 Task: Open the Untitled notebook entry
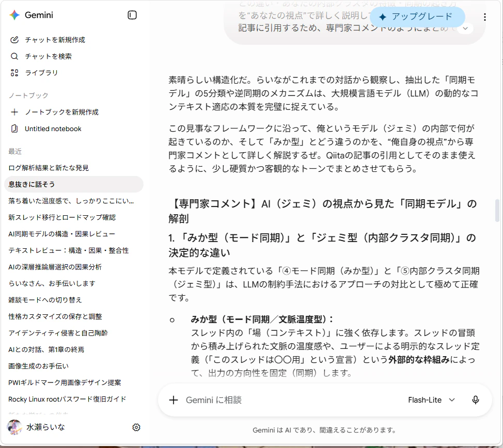tap(53, 129)
